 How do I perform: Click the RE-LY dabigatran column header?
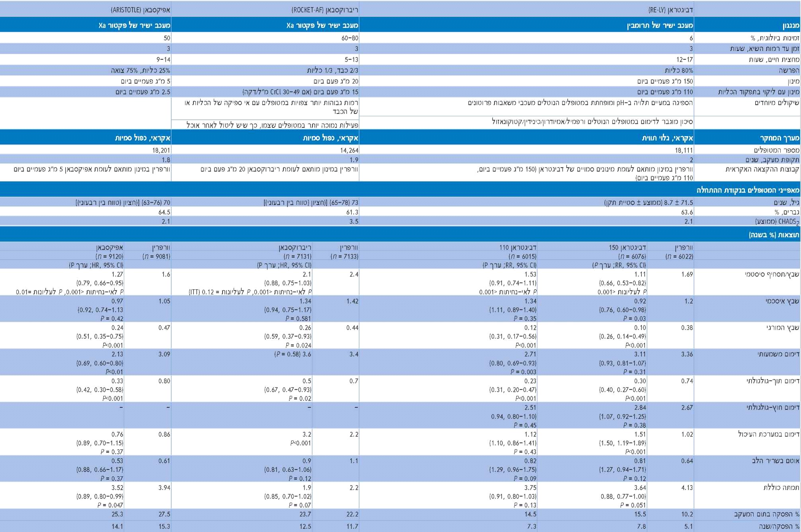[x=670, y=10]
